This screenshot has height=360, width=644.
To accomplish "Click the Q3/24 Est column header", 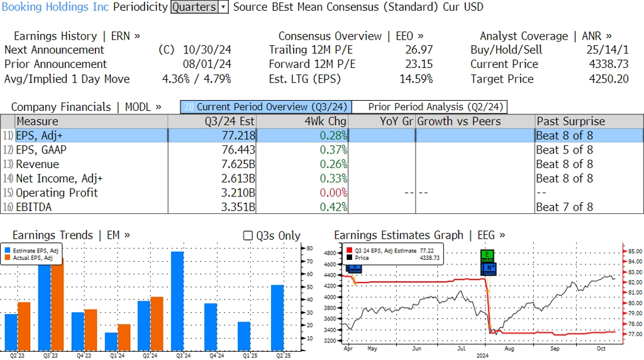I will point(212,121).
